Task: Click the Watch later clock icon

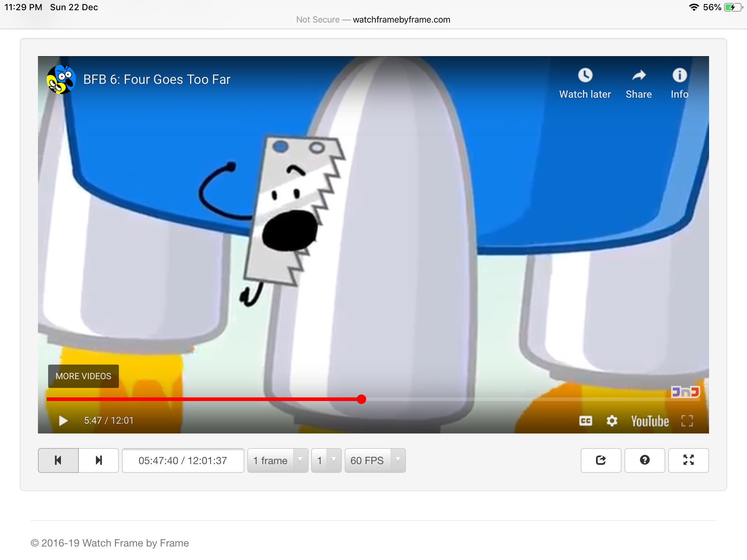Action: [585, 75]
